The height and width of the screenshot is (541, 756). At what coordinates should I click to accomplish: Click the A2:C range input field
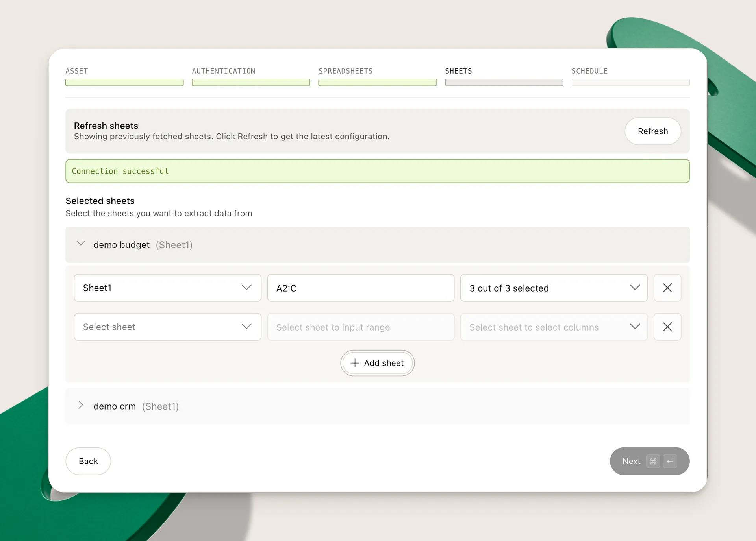click(360, 288)
